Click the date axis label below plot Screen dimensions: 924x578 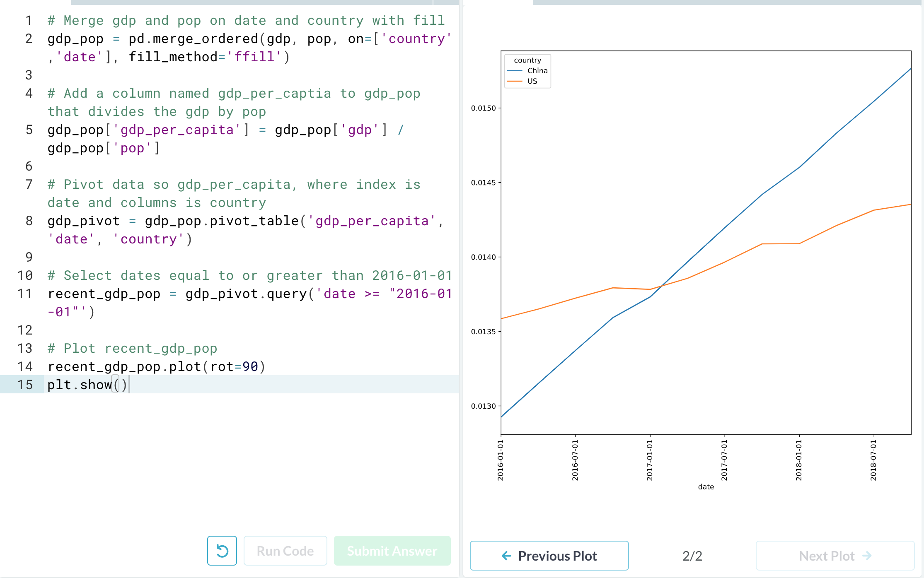pos(706,487)
